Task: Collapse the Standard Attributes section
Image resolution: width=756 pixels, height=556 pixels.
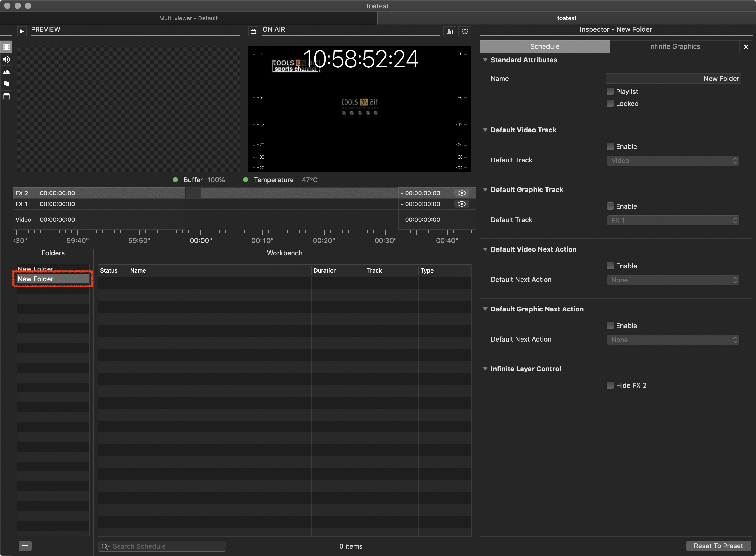Action: [485, 60]
